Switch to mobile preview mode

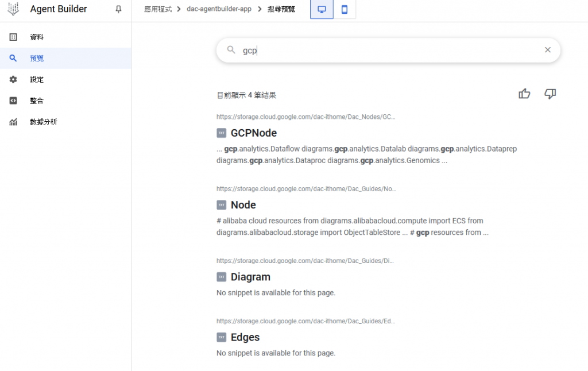345,9
